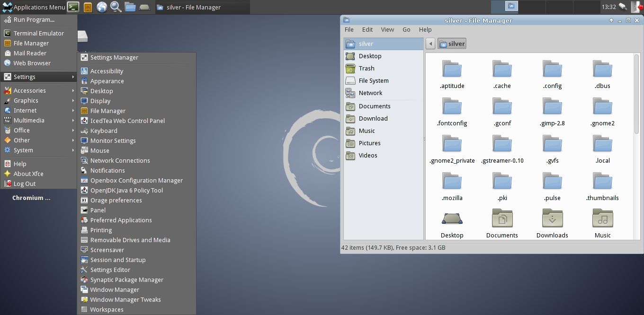The width and height of the screenshot is (644, 315).
Task: Click the back navigation arrow button
Action: 430,43
